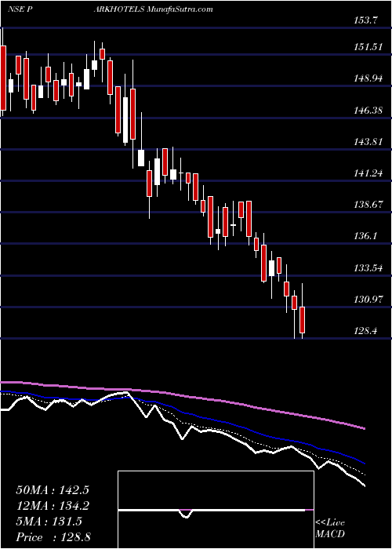This screenshot has width=392, height=549.
Task: Click the 128.4 price axis label
Action: (365, 331)
